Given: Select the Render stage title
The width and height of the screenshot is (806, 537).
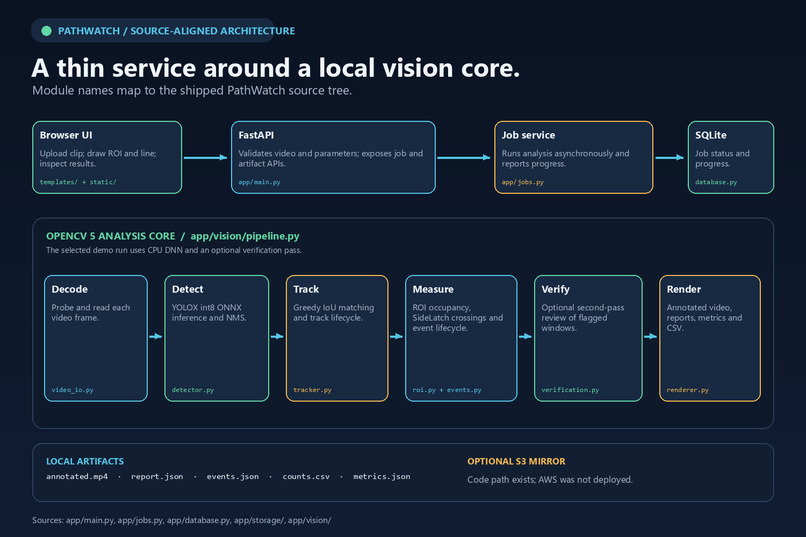Looking at the screenshot, I should point(684,289).
